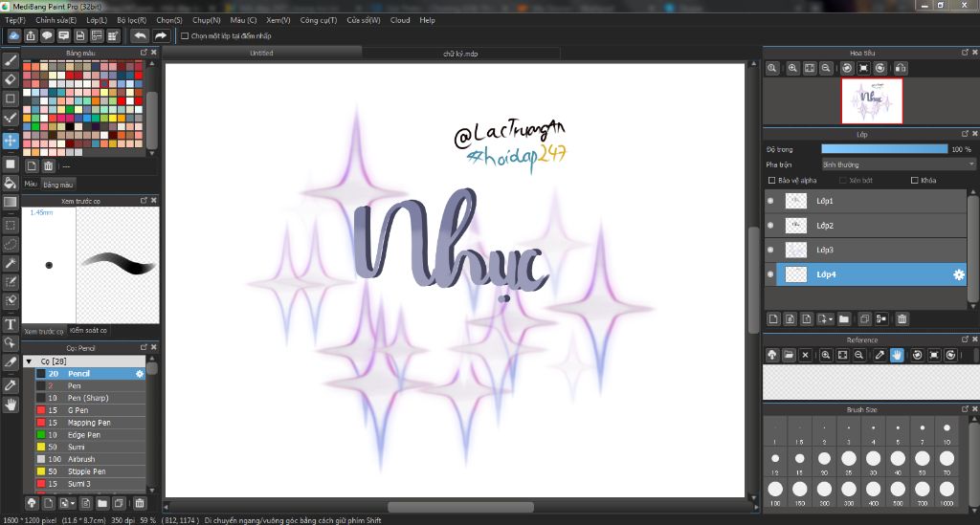This screenshot has width=980, height=525.
Task: Hide the Lớp3 layer
Action: (x=770, y=250)
